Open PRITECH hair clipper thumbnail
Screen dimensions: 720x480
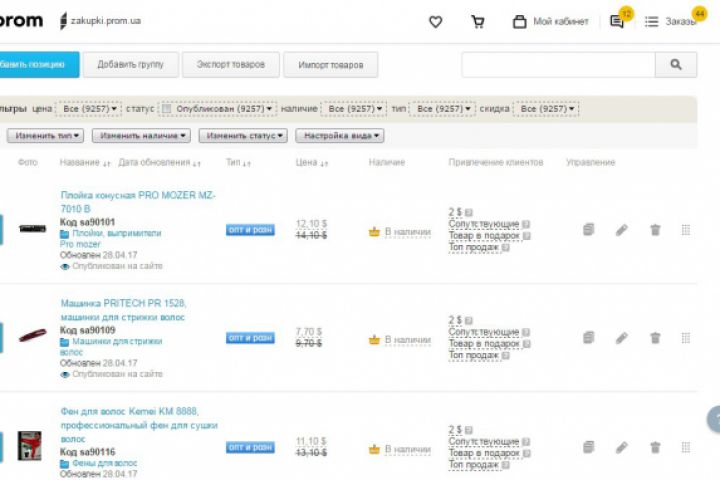coord(32,336)
